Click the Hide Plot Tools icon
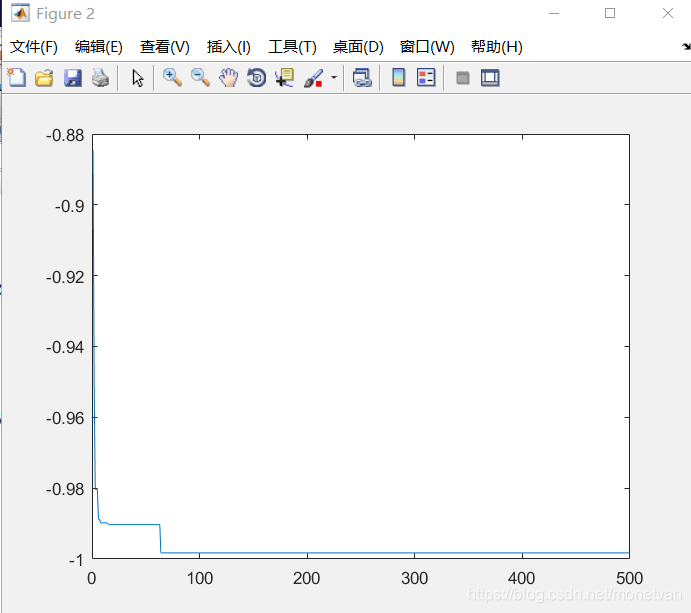 pyautogui.click(x=463, y=78)
